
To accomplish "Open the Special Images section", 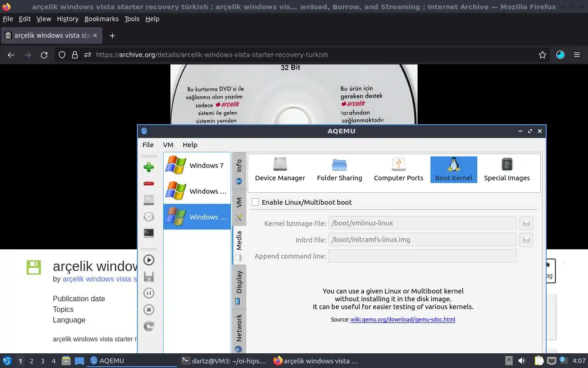I will tap(507, 169).
